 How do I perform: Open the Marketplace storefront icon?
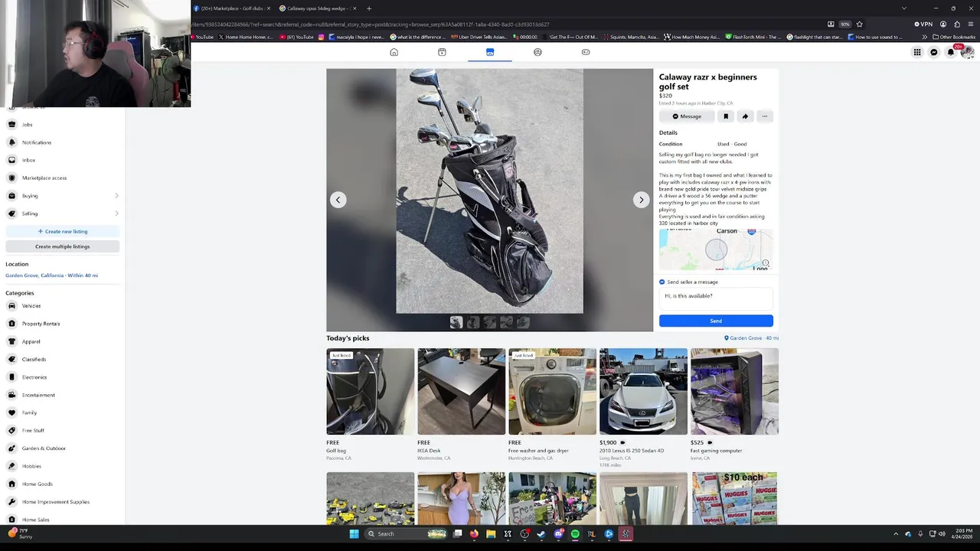coord(490,52)
